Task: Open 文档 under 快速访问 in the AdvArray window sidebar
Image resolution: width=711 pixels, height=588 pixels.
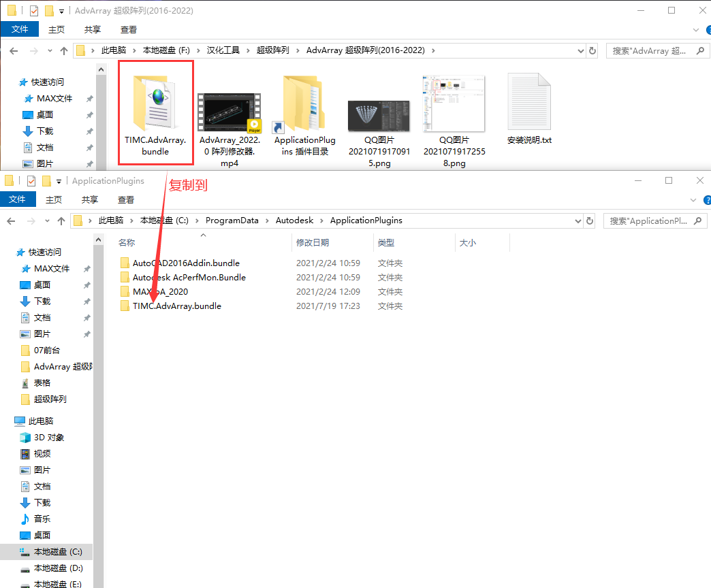Action: 44,148
